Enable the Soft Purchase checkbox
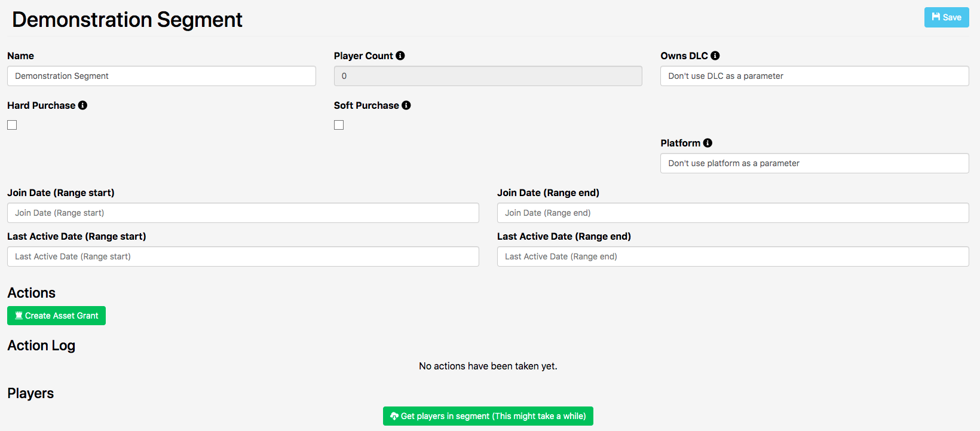This screenshot has height=431, width=980. coord(339,125)
